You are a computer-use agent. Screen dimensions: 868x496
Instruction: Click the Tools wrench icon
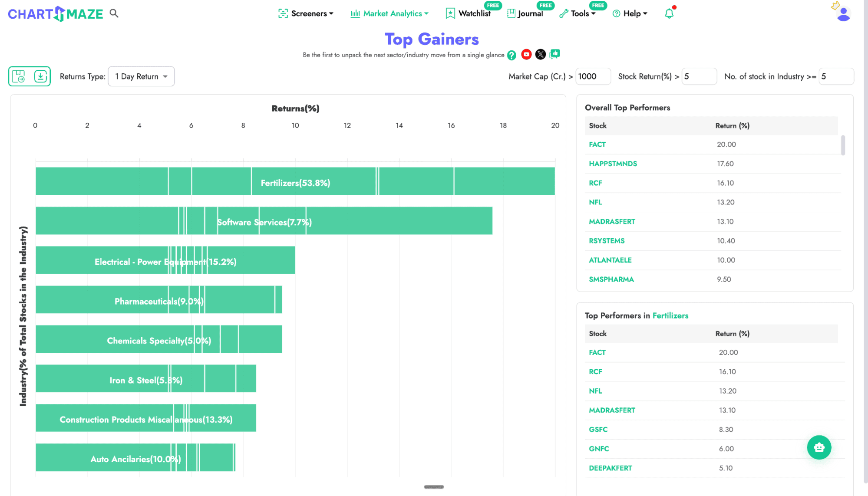[x=564, y=13]
